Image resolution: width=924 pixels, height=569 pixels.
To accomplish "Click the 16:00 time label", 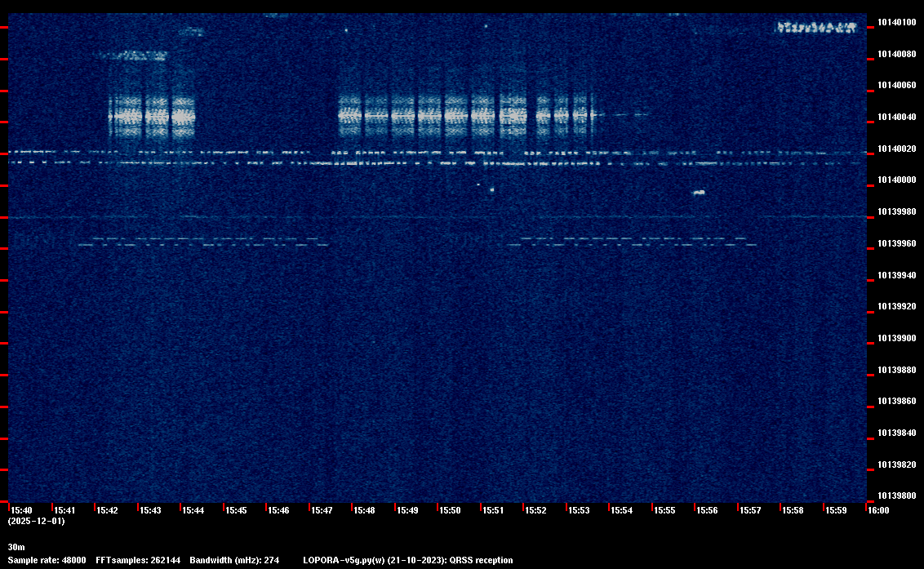I will pos(878,510).
